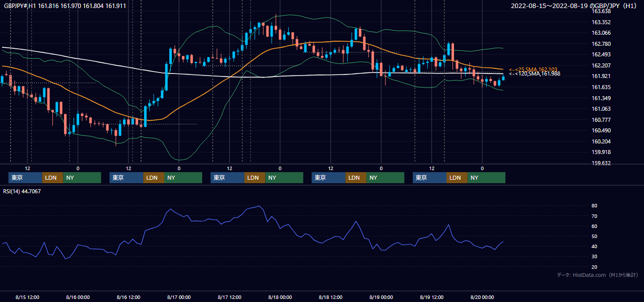This screenshot has height=302, width=644.
Task: Click price axis value 161.349
Action: (x=601, y=98)
